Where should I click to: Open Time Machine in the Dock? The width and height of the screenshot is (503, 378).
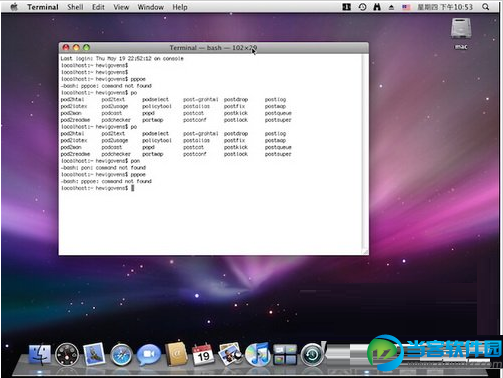coord(312,355)
